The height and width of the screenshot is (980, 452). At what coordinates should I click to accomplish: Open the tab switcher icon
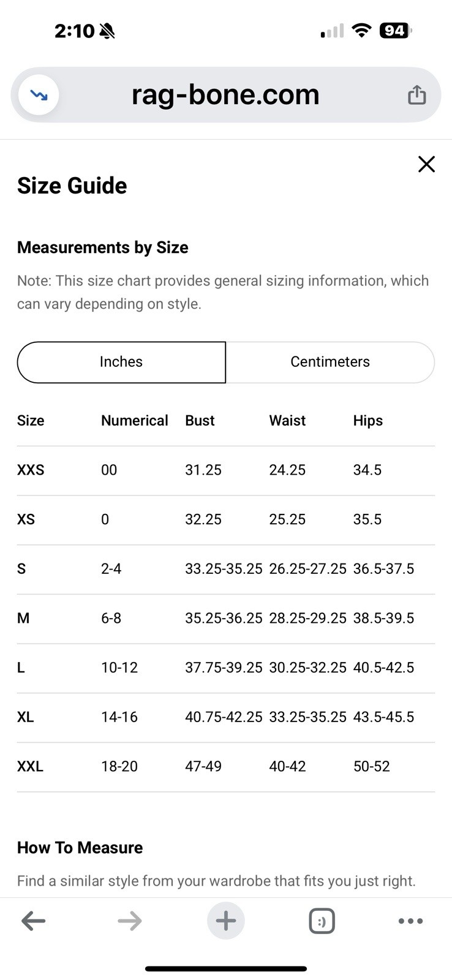(322, 921)
